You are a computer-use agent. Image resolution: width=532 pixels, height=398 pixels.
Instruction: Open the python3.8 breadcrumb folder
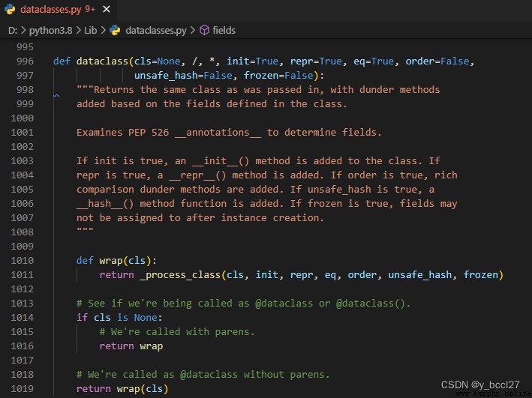(50, 31)
